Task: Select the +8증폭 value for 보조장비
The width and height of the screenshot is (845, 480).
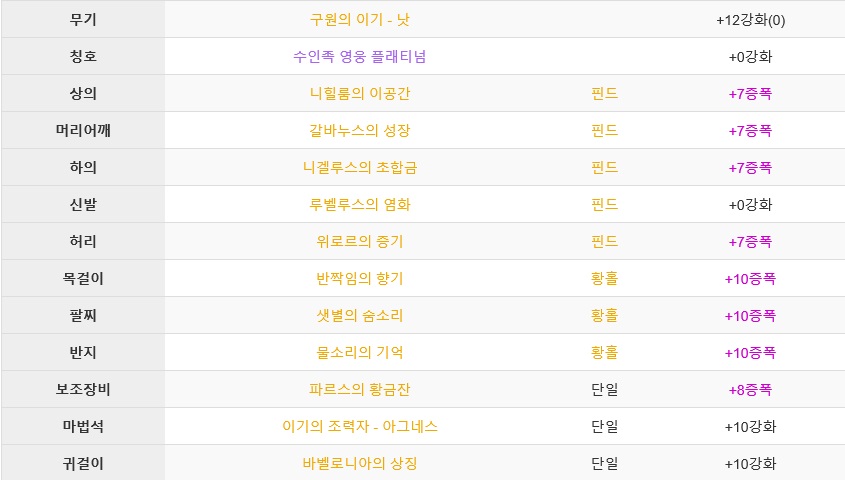Action: click(x=750, y=389)
